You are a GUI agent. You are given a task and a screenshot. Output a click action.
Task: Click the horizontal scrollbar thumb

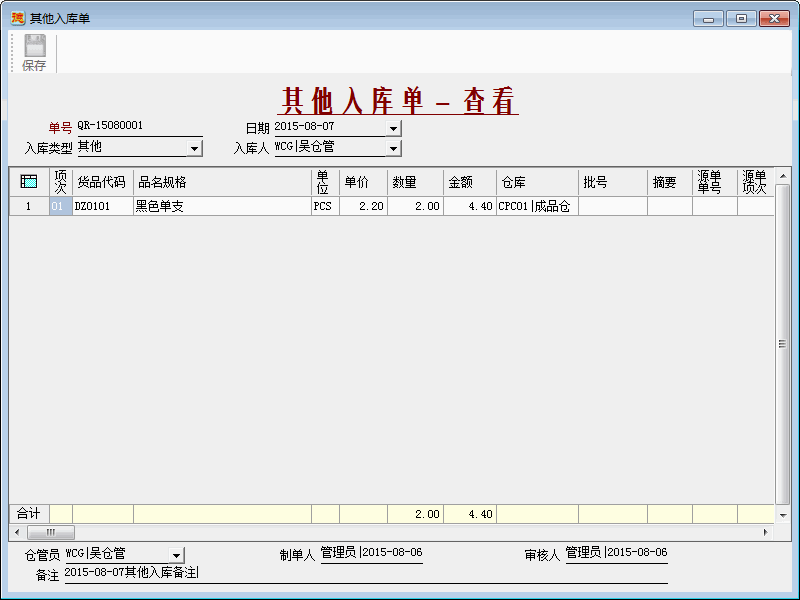click(x=51, y=532)
